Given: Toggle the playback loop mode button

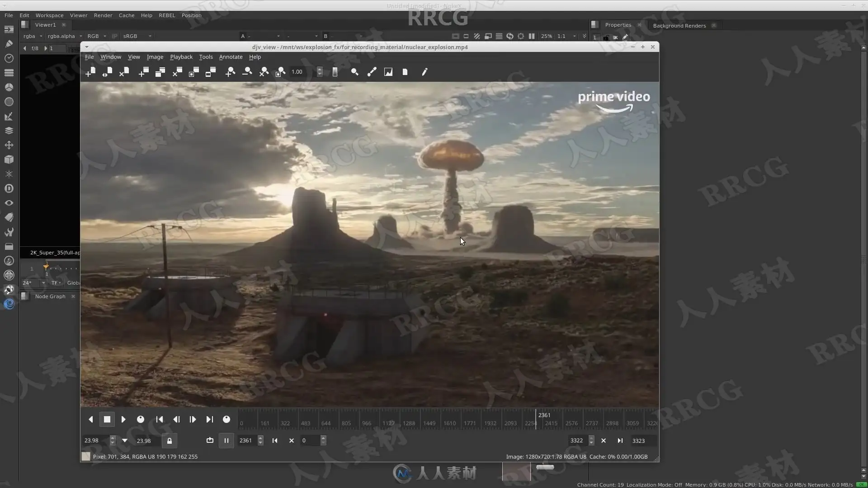Looking at the screenshot, I should tap(210, 441).
